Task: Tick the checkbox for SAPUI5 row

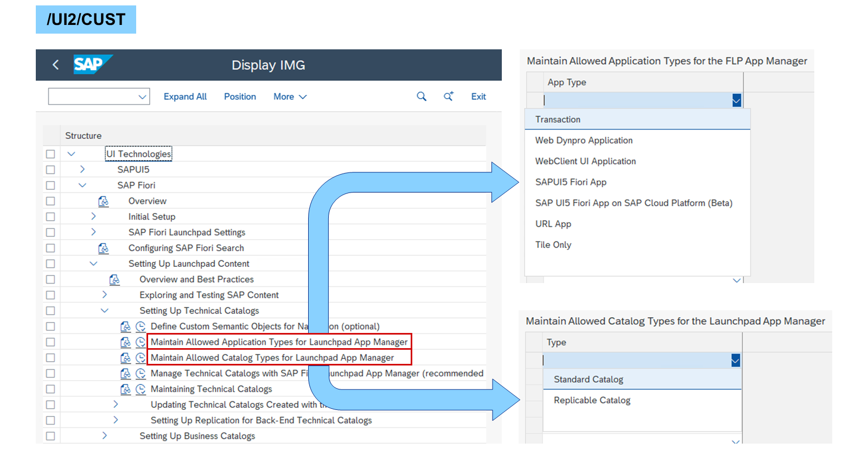Action: coord(50,170)
